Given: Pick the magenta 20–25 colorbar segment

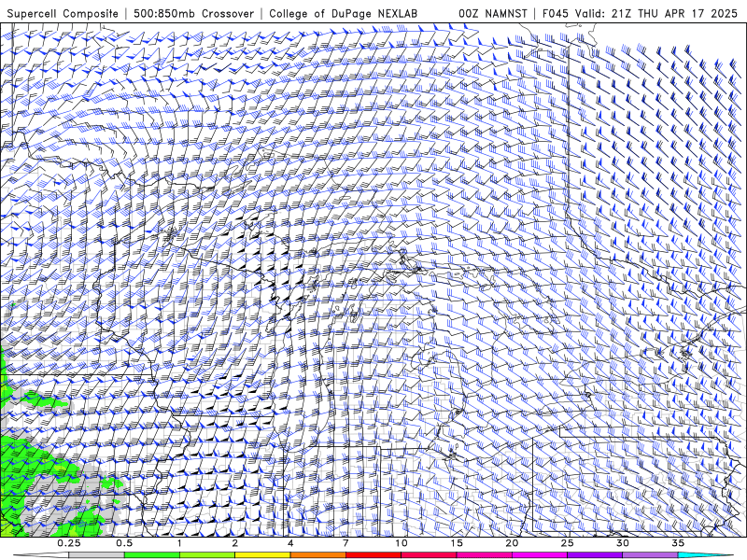Looking at the screenshot, I should click(540, 555).
